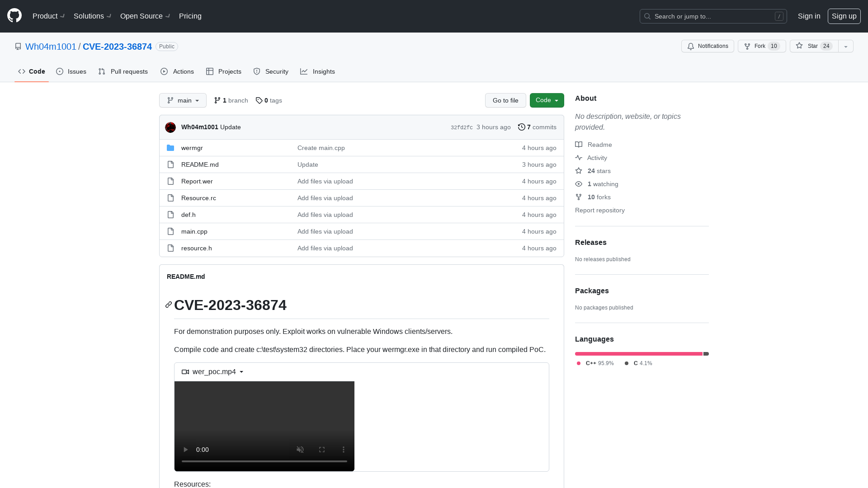The image size is (868, 488).
Task: Click the Code tab icon
Action: click(21, 71)
